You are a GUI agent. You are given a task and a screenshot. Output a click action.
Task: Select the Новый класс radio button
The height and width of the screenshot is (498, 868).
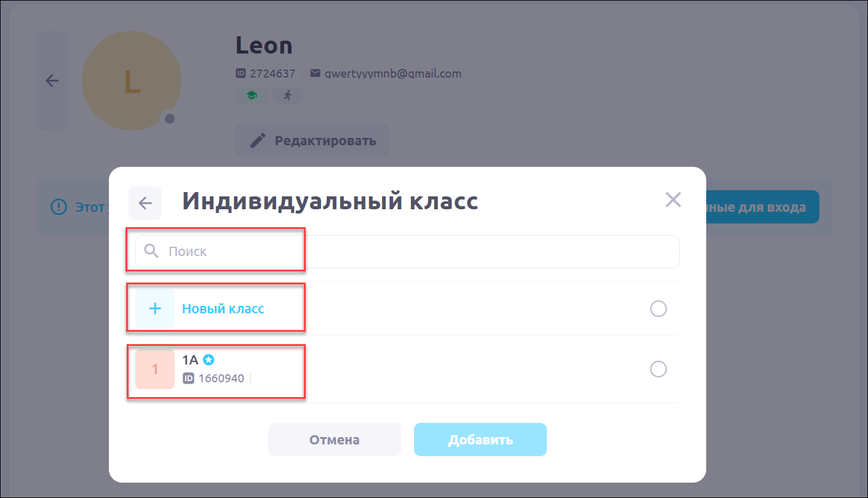pyautogui.click(x=658, y=308)
